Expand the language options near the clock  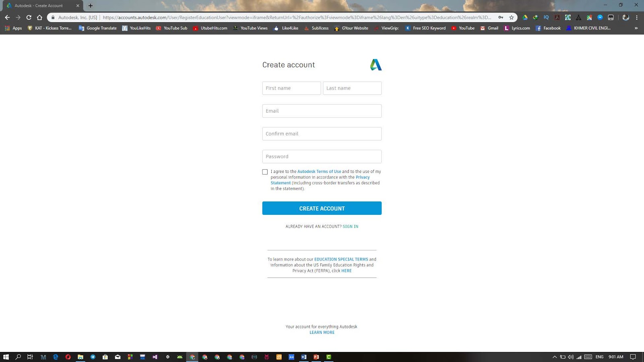pyautogui.click(x=599, y=356)
